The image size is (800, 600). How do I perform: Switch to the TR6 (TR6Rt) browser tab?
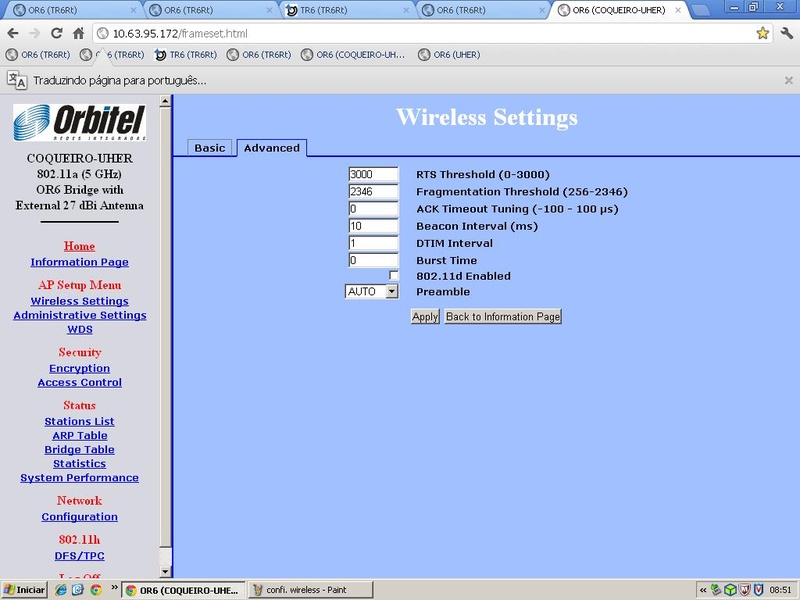347,10
